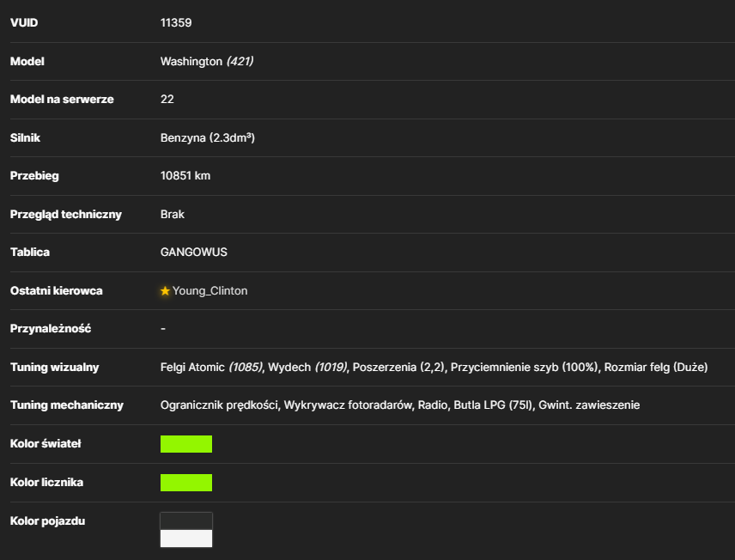Click Ogranicznik prędkości in mechanical tuning
This screenshot has height=560, width=735.
click(219, 405)
